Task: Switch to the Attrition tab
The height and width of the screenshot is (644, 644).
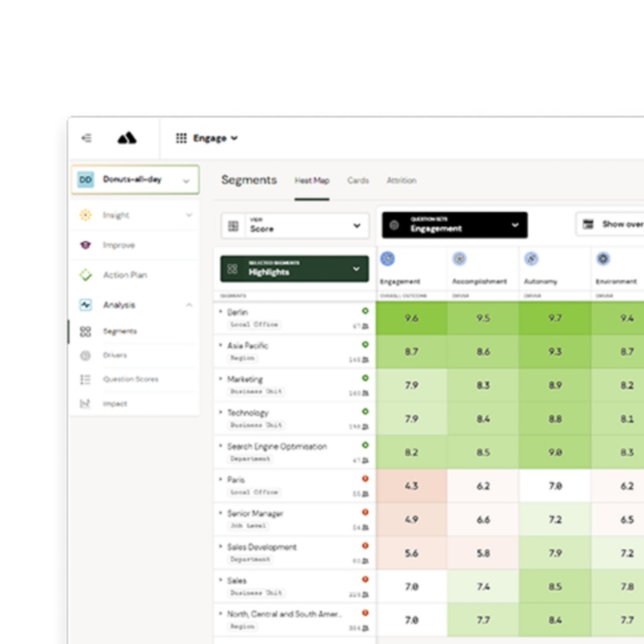Action: coord(401,181)
